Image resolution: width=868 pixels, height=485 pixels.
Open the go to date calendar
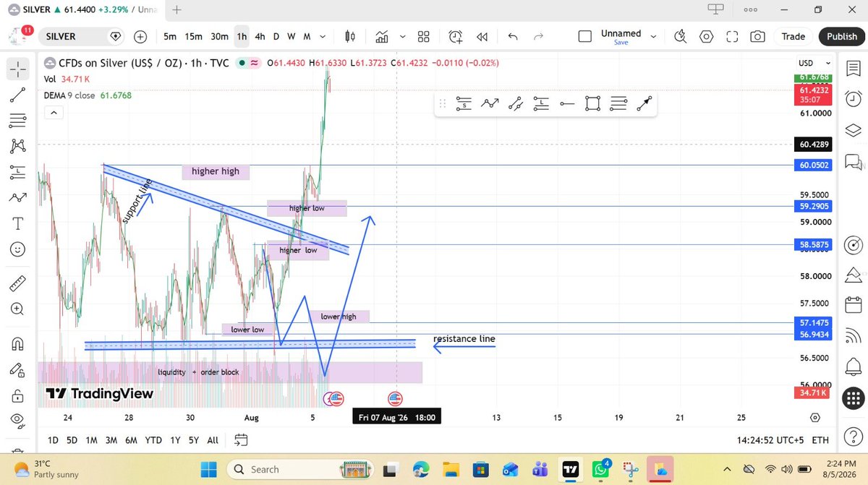241,439
